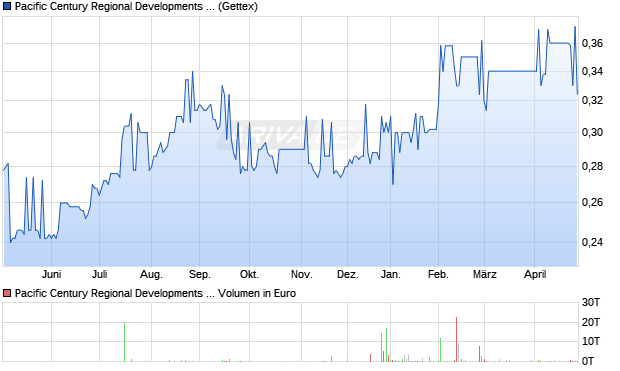Click the 'Feb.' month label
620x371 pixels.
tap(438, 274)
